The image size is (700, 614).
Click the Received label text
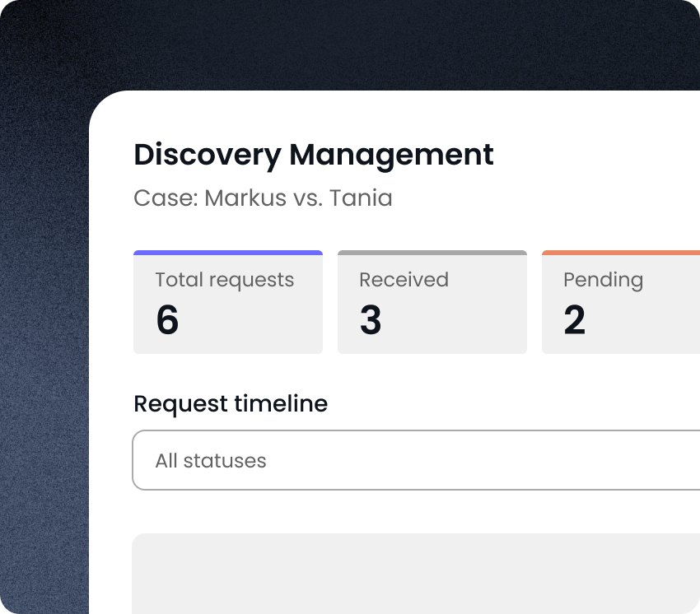(x=404, y=280)
